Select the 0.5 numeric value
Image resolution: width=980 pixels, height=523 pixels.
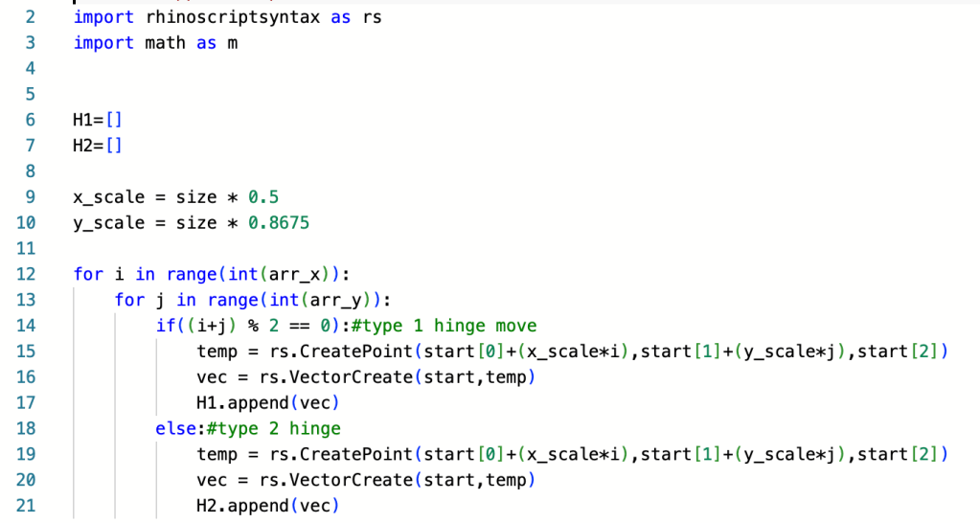pos(263,197)
